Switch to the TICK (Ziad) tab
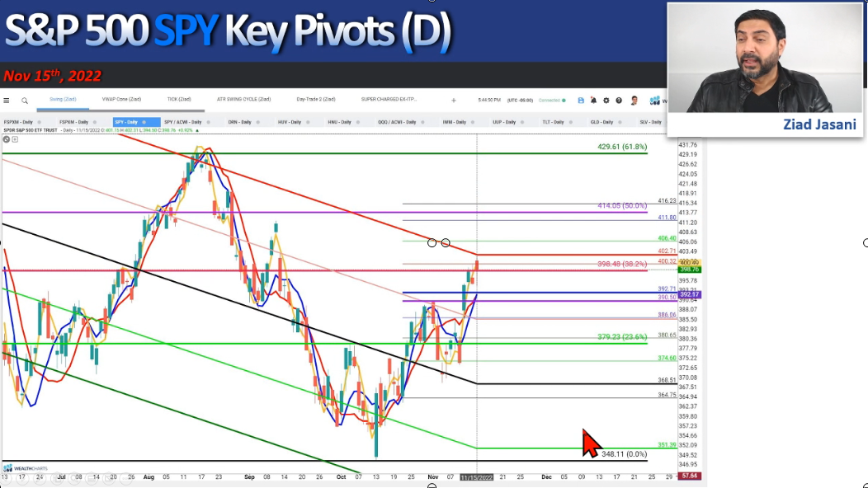 point(179,100)
